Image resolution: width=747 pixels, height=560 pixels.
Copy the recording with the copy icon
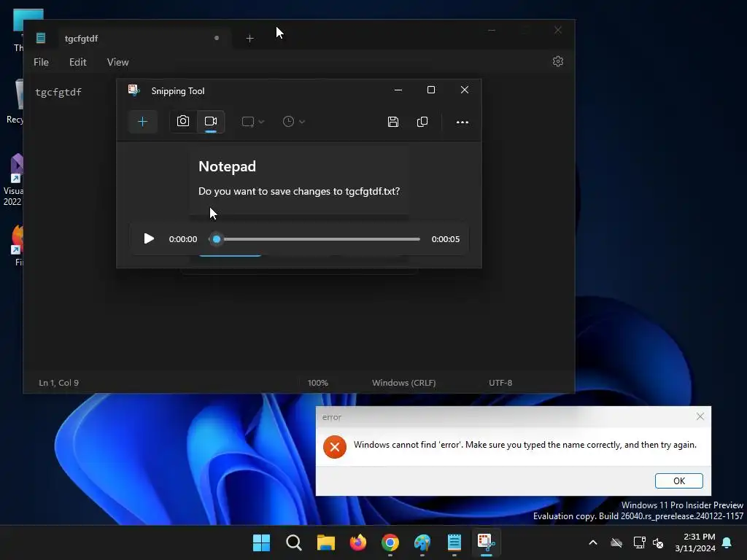[x=422, y=122]
